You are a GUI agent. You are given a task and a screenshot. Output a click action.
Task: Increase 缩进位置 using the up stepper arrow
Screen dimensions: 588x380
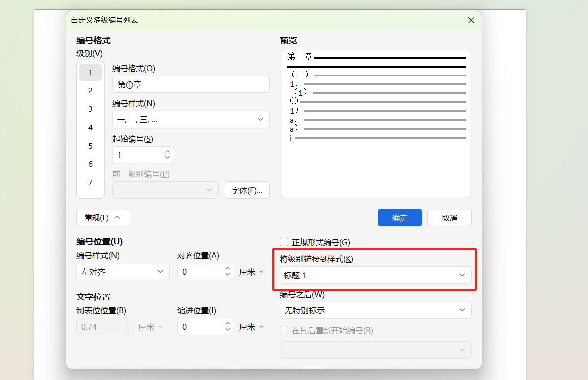(x=227, y=324)
